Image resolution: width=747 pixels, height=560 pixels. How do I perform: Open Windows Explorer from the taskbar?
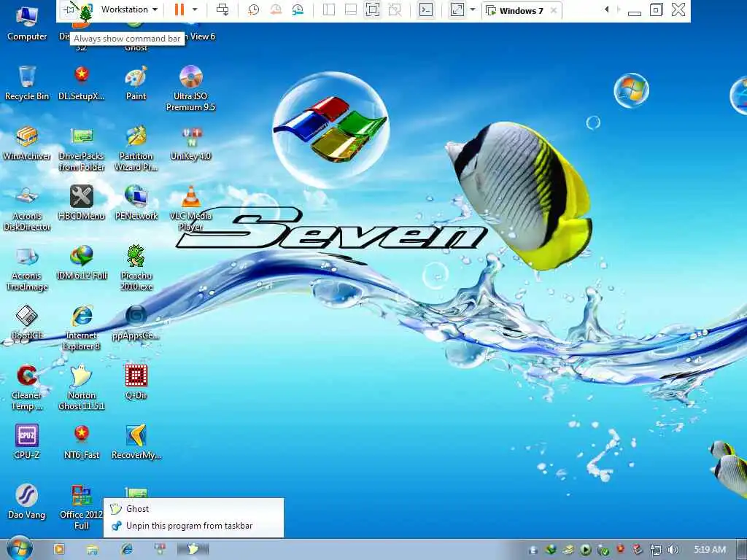click(93, 549)
